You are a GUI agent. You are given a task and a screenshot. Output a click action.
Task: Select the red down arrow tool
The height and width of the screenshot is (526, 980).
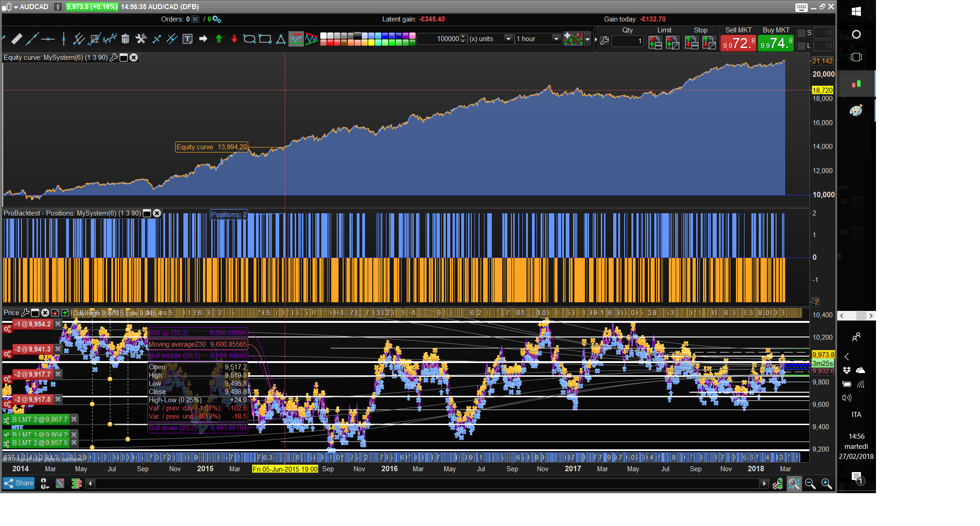(x=234, y=39)
